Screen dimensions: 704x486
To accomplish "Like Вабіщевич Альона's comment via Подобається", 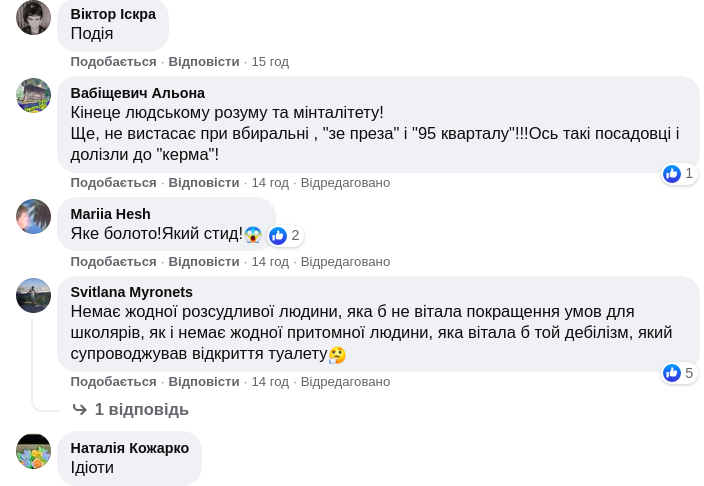I will coord(113,182).
